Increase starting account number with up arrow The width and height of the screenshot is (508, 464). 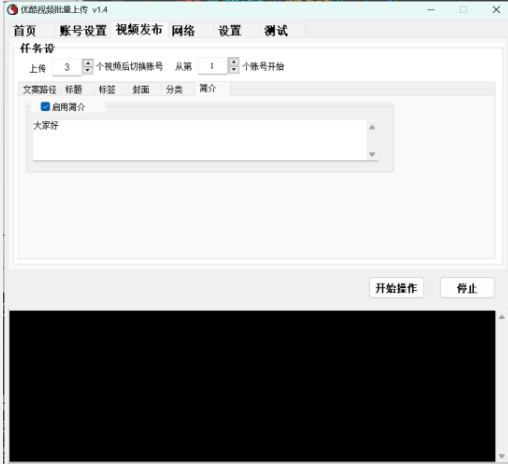pos(234,62)
